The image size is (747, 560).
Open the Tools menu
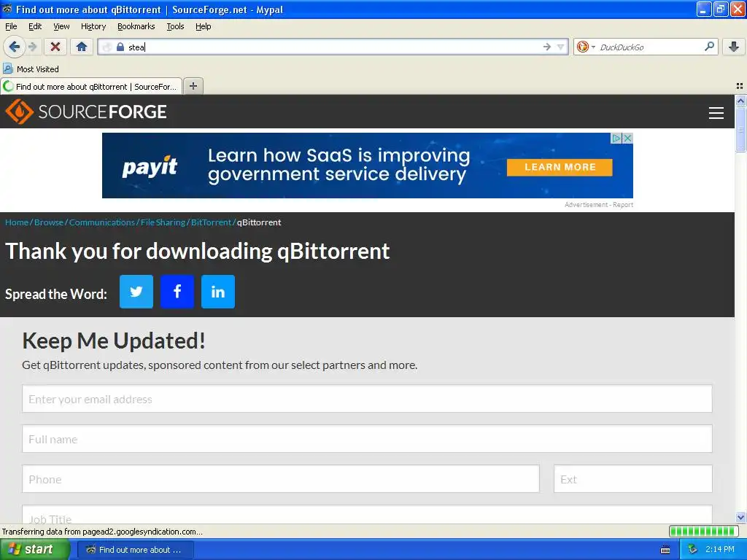pyautogui.click(x=175, y=26)
